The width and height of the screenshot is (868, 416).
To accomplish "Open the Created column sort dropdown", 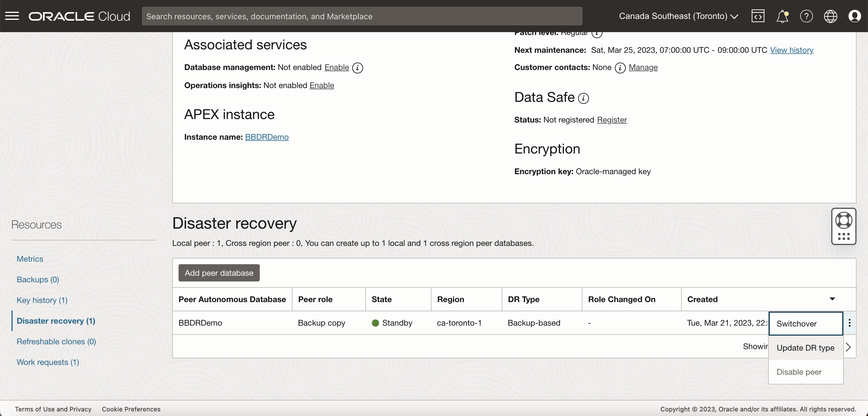I will [x=833, y=299].
